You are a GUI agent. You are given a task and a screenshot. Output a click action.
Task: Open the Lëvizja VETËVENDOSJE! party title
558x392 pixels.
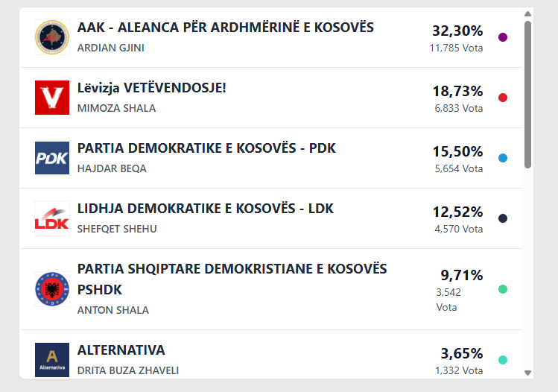[152, 88]
